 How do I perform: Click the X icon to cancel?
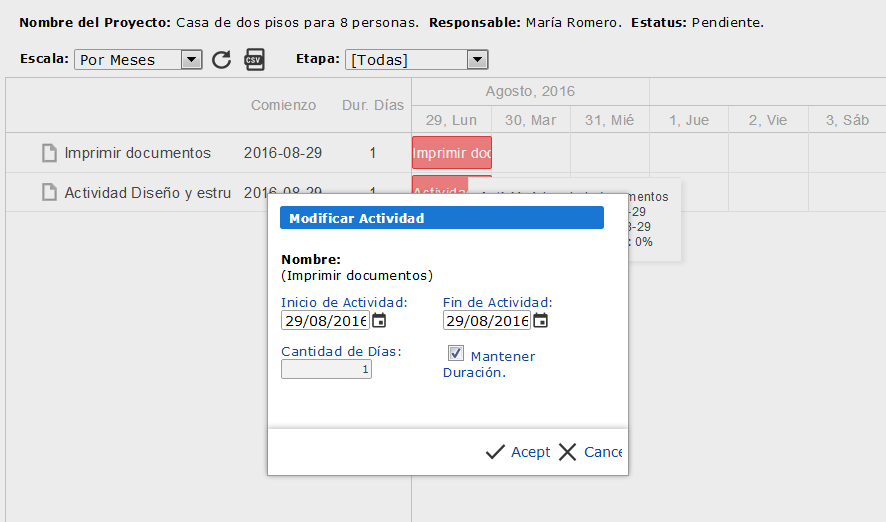568,452
